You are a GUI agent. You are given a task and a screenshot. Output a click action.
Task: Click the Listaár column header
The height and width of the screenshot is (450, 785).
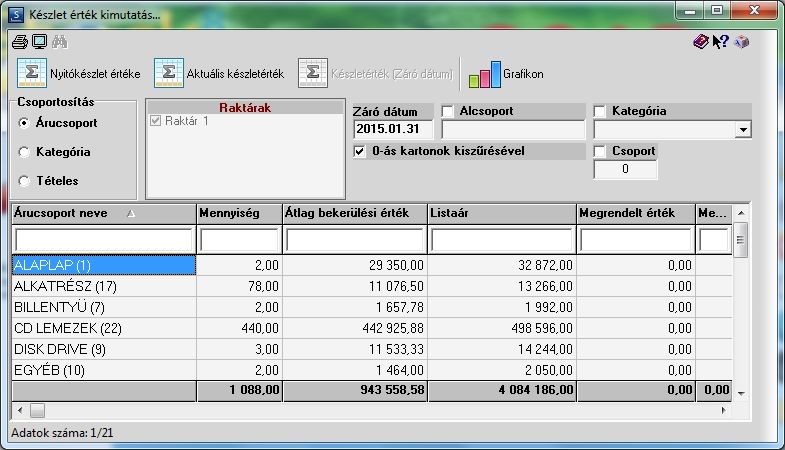tap(502, 213)
